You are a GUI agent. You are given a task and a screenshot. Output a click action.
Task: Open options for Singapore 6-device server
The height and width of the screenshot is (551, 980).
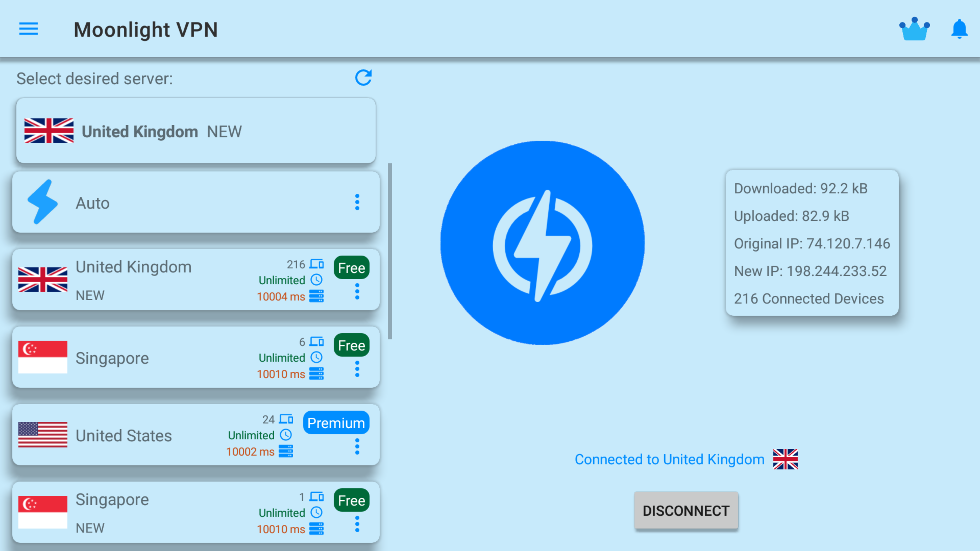point(357,369)
